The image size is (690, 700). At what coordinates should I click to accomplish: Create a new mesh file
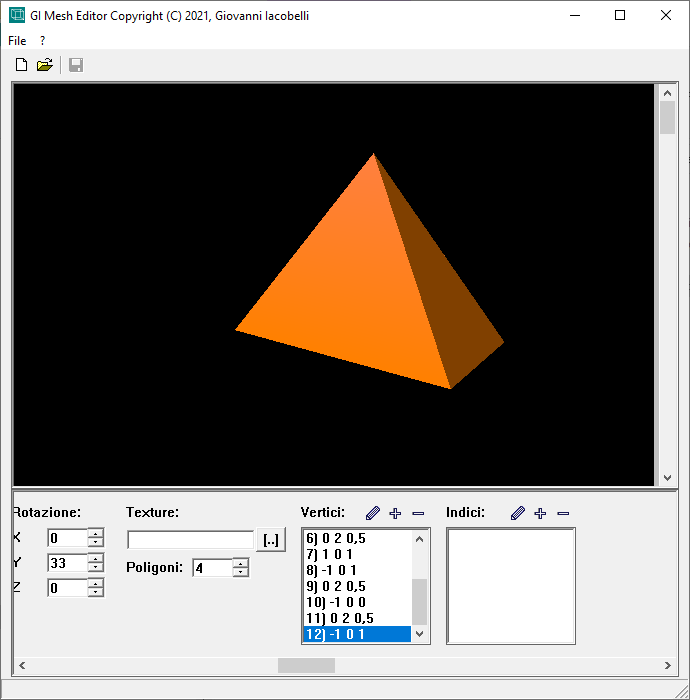click(x=21, y=65)
